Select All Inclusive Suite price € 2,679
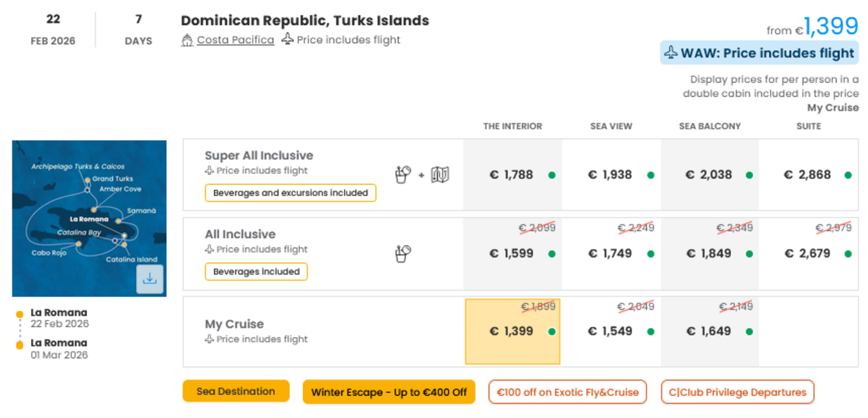The height and width of the screenshot is (418, 868). click(x=808, y=253)
